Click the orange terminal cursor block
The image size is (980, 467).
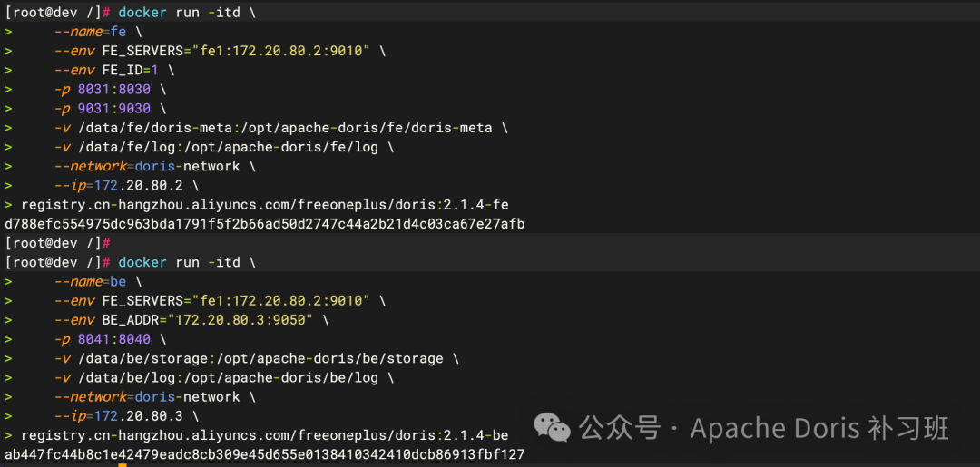[122, 464]
